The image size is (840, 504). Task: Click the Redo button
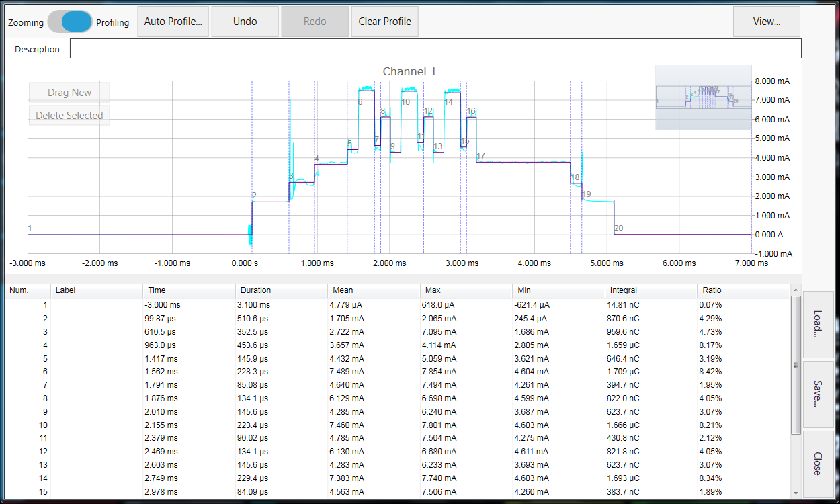click(x=315, y=22)
